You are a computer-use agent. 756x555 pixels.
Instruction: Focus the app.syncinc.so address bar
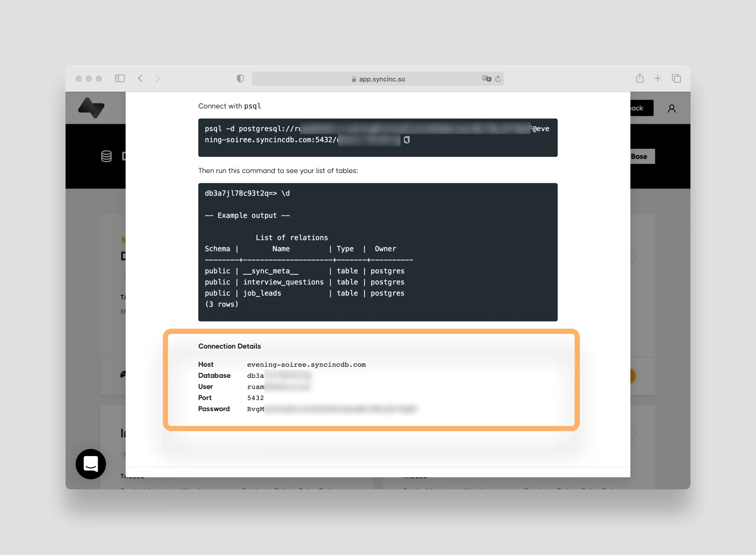click(378, 79)
